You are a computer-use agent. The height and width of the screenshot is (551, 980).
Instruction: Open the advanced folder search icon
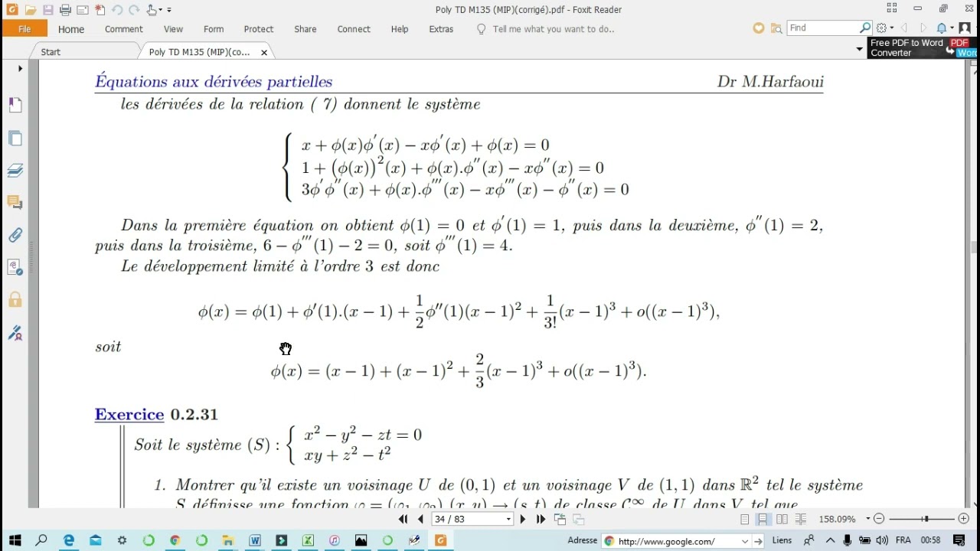776,28
